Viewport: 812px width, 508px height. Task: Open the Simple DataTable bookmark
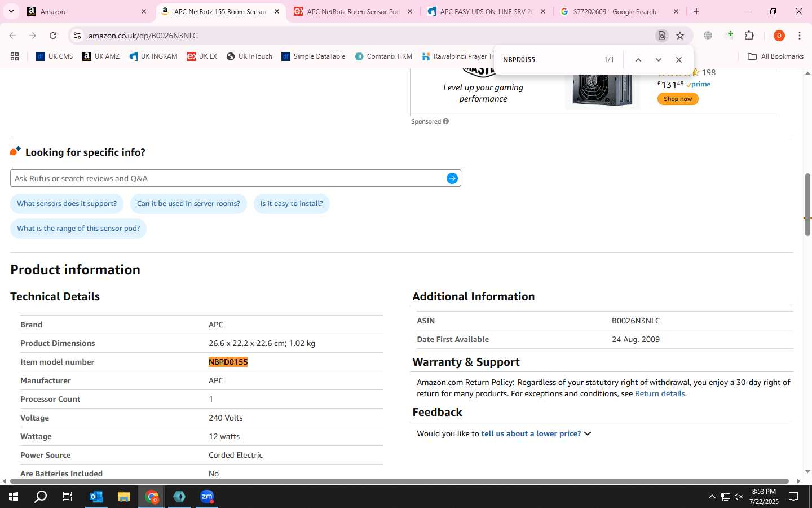(313, 56)
